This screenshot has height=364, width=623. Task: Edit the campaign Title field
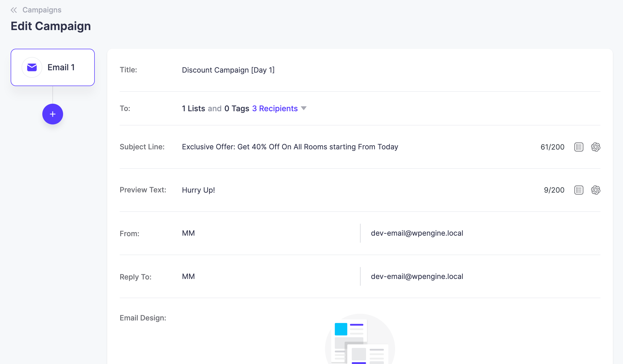pos(391,70)
